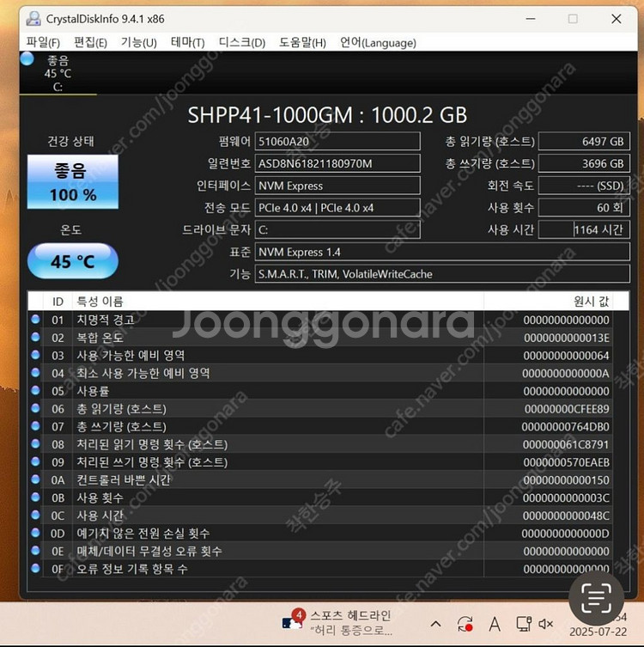Click total host writes value 3696 GB
The width and height of the screenshot is (644, 647).
[x=584, y=164]
